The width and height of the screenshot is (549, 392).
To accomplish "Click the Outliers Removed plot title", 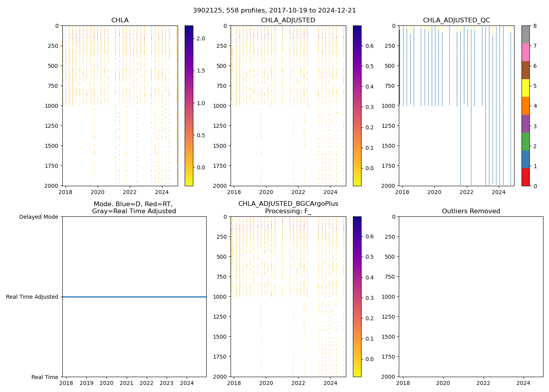I will coord(471,211).
